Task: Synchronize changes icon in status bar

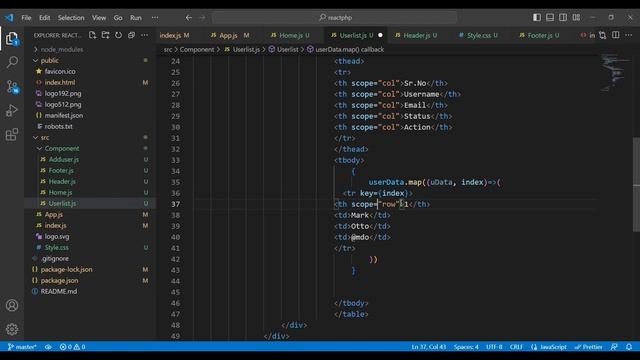Action: click(48, 347)
